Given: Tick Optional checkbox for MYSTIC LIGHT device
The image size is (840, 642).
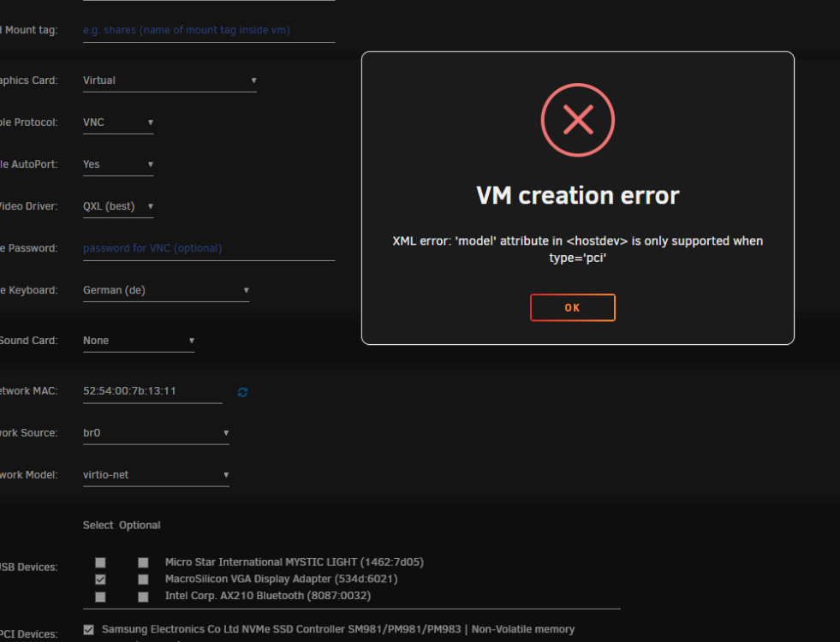Looking at the screenshot, I should 143,562.
